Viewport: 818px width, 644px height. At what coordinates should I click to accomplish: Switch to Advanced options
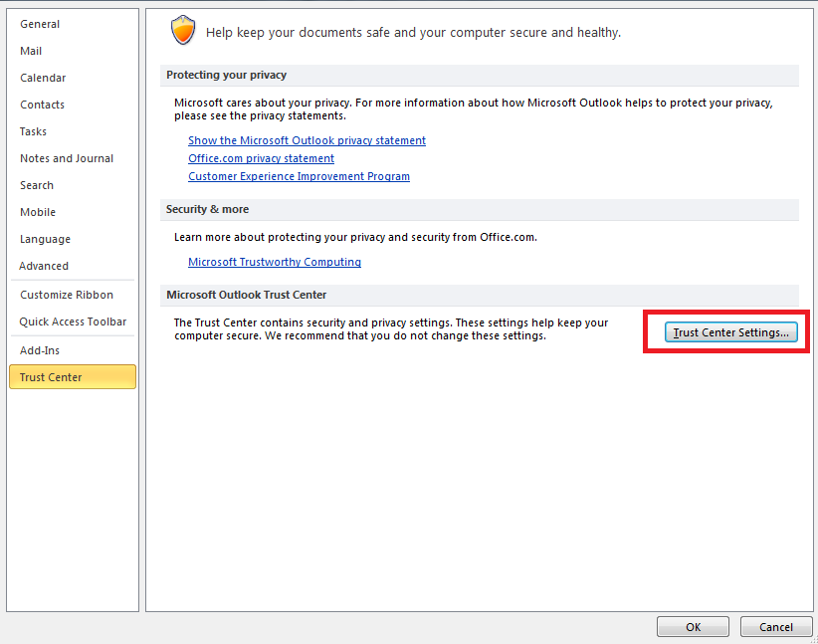(x=44, y=266)
